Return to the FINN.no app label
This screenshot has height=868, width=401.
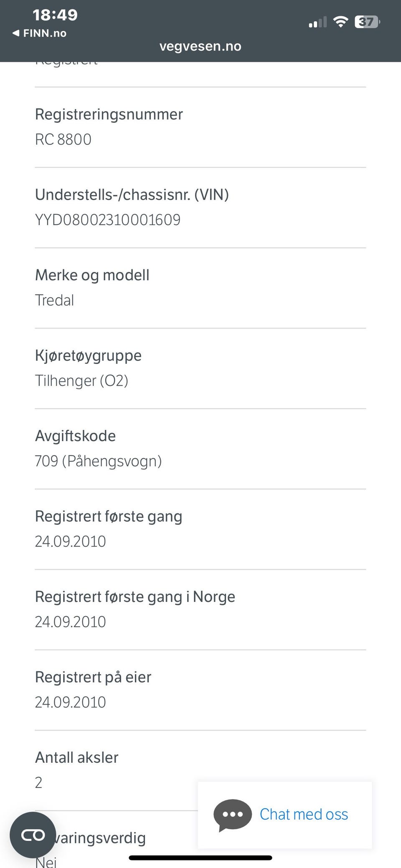(x=45, y=33)
